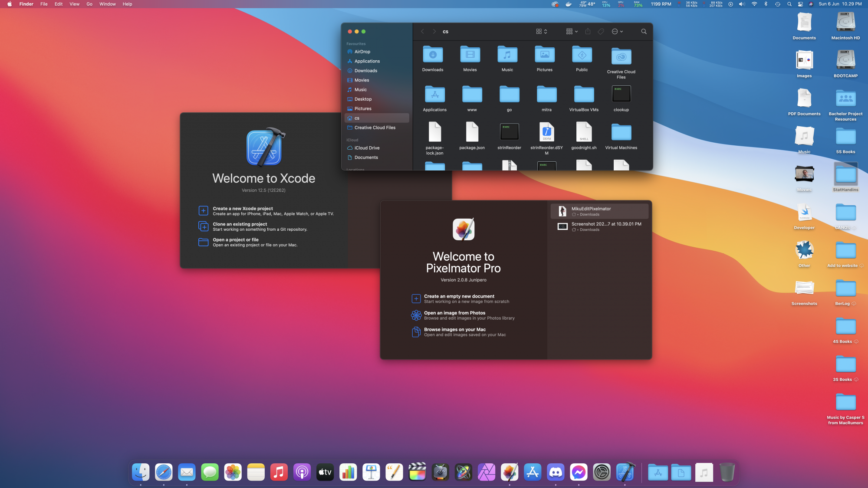Select Creative Cloud Files in the Finder sidebar
The image size is (868, 488).
click(377, 128)
